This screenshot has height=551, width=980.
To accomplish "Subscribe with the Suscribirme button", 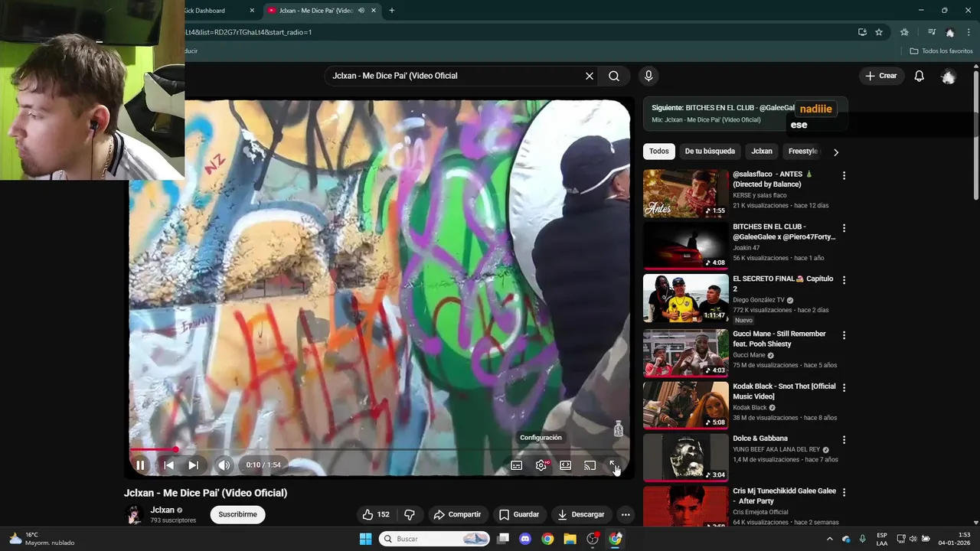I will click(237, 514).
